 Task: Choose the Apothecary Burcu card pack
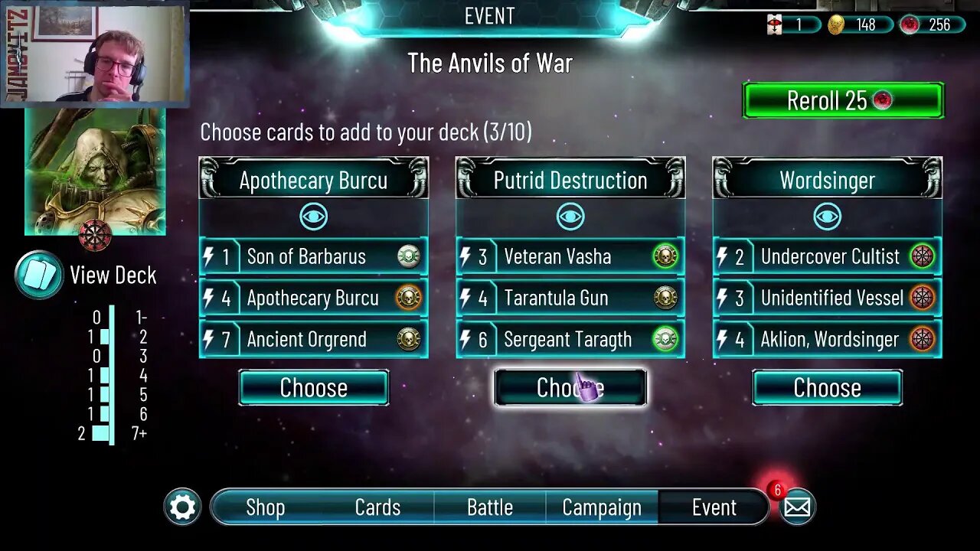(x=313, y=387)
